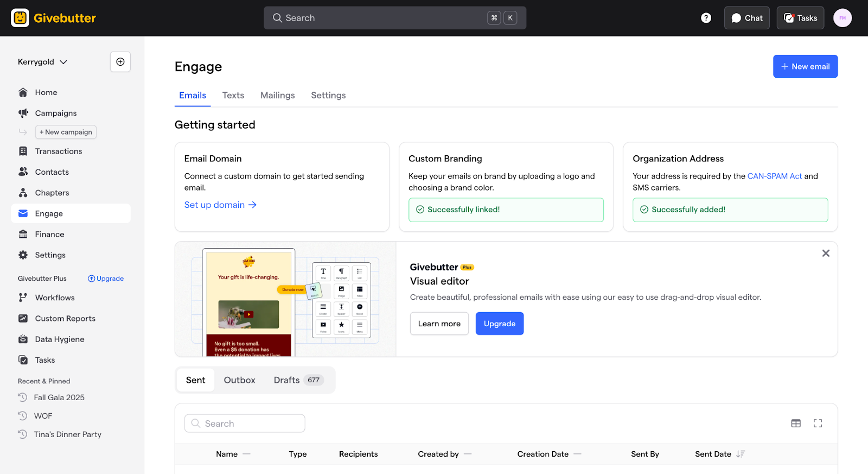Open the CAN-SPAM Act link

click(774, 176)
